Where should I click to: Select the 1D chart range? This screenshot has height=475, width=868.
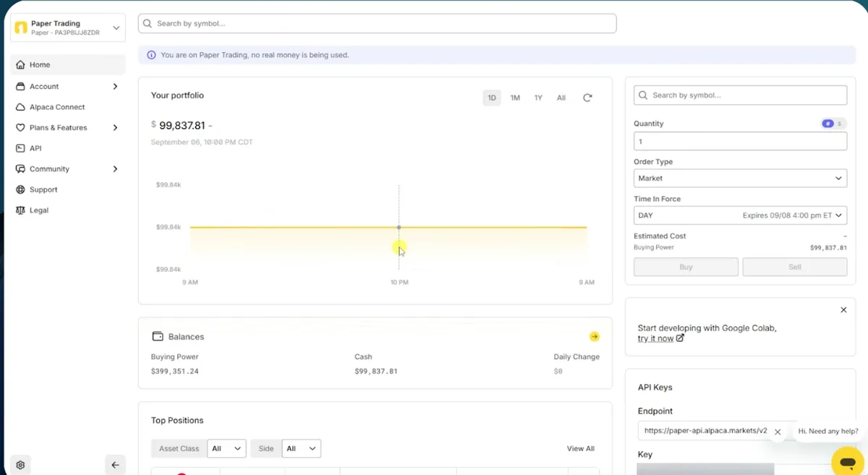492,98
